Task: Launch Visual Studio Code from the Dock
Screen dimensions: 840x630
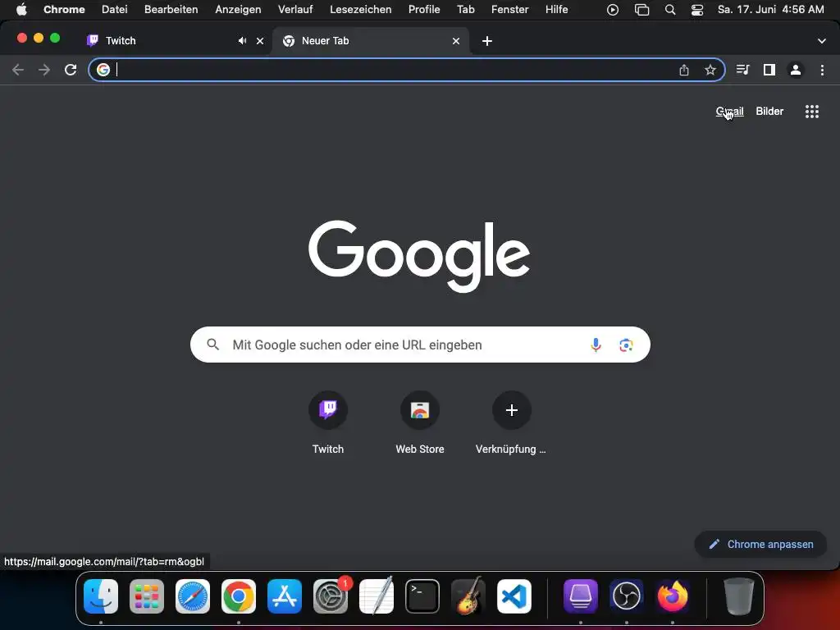Action: pyautogui.click(x=514, y=596)
